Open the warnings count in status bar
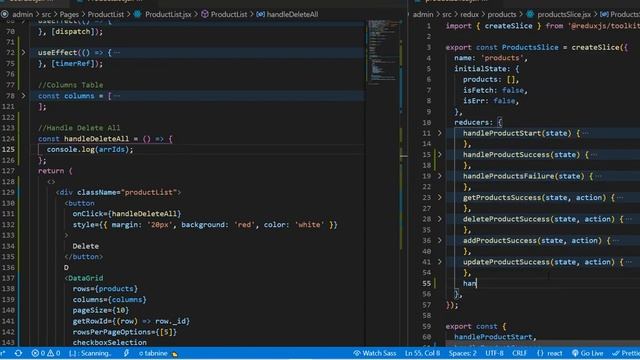The image size is (640, 360). 54,353
